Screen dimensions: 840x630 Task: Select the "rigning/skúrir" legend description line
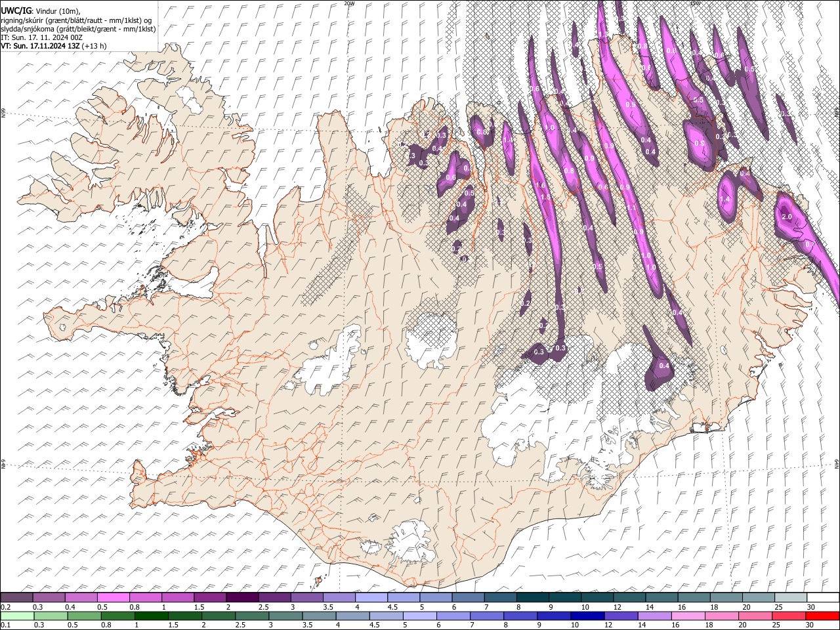[x=77, y=20]
